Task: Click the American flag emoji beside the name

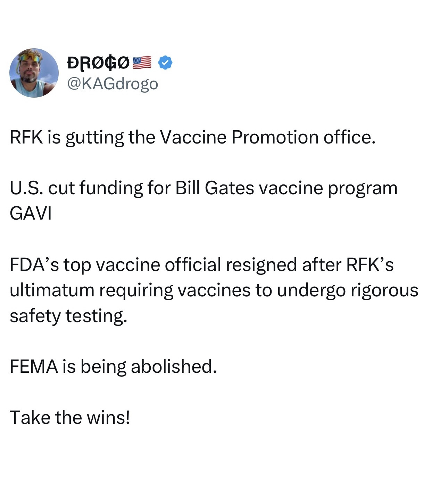Action: [142, 63]
